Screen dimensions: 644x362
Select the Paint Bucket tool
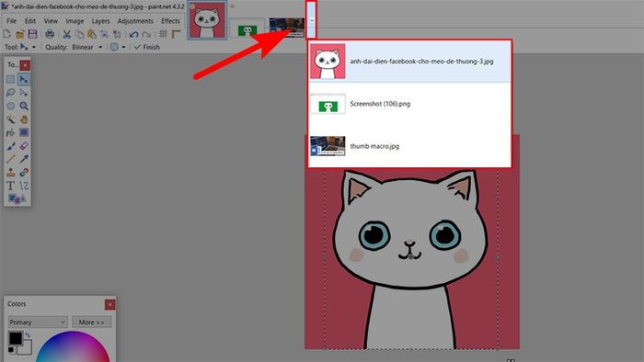pos(11,132)
